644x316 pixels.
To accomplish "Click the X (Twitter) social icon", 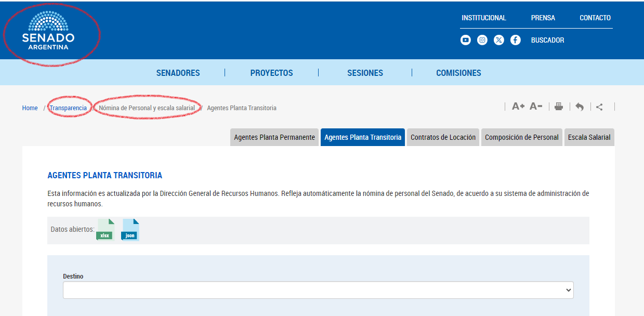I will click(x=499, y=40).
